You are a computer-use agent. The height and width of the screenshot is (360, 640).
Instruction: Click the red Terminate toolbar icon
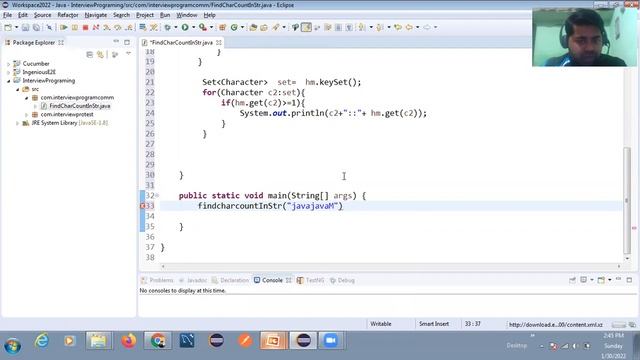(x=85, y=27)
